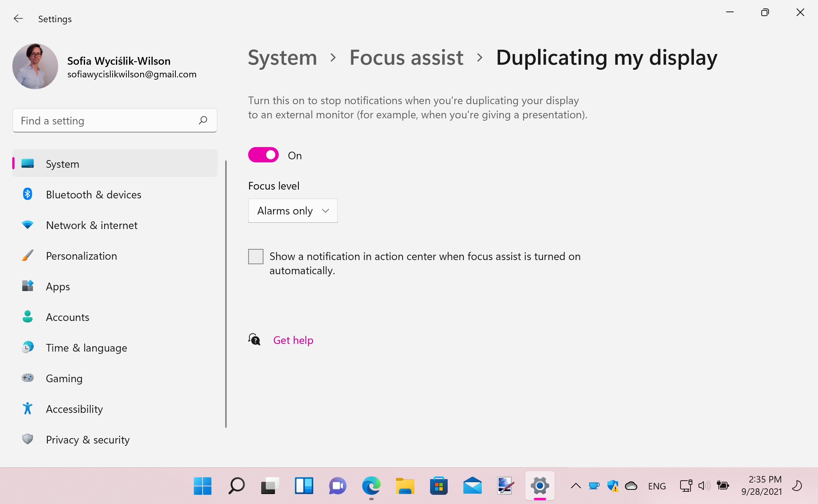
Task: Open the clock and date 2:35 PM
Action: [x=761, y=486]
